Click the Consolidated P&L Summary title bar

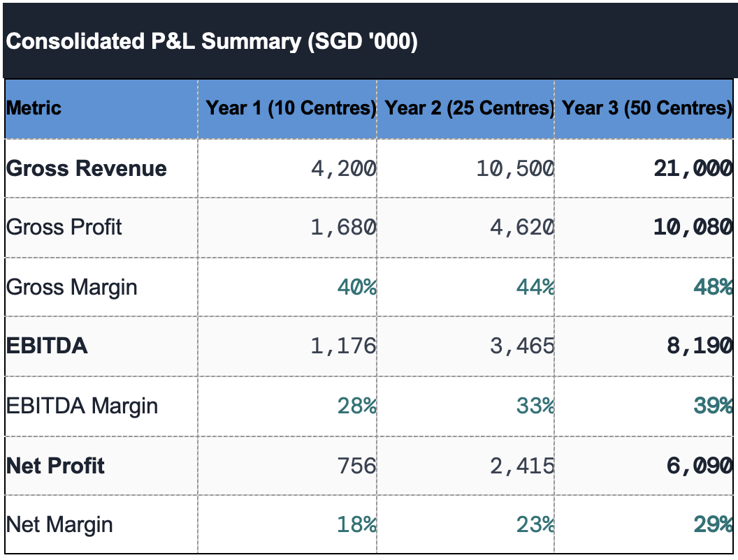(x=211, y=42)
